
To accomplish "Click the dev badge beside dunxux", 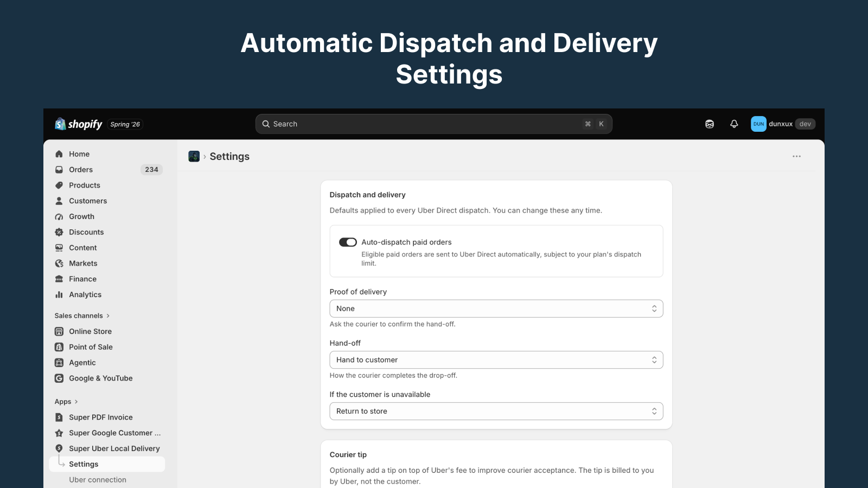I will pyautogui.click(x=805, y=124).
